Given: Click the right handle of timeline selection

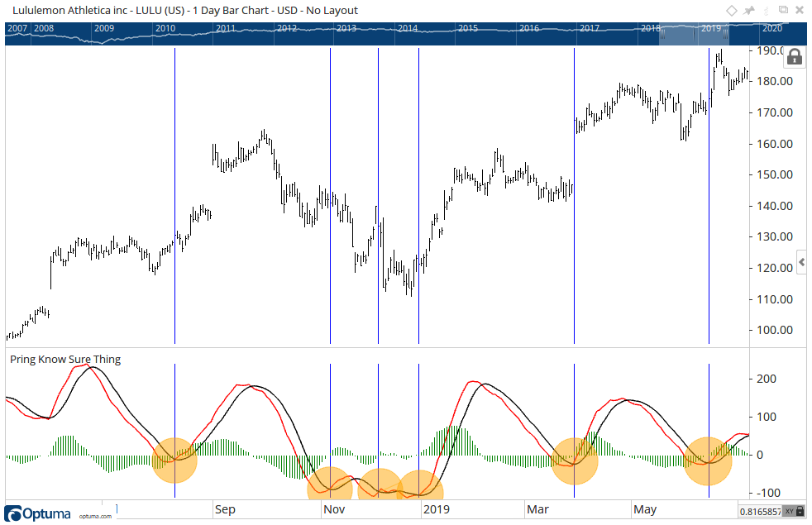Looking at the screenshot, I should (x=725, y=34).
